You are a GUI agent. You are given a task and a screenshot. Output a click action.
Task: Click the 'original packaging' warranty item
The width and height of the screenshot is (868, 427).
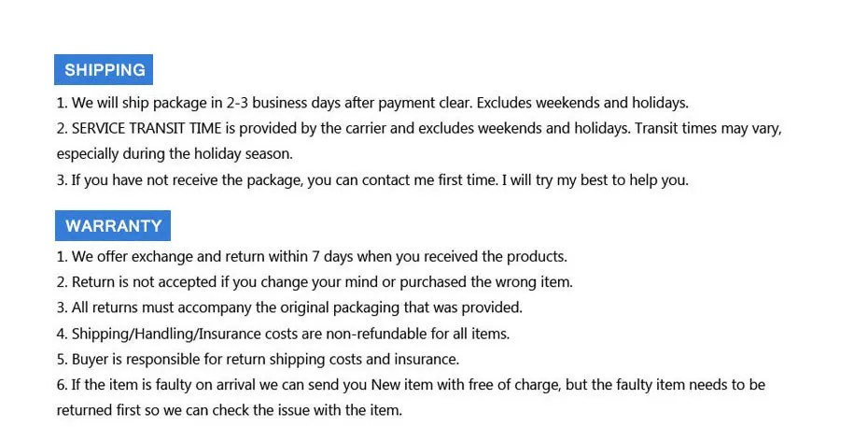tap(289, 308)
